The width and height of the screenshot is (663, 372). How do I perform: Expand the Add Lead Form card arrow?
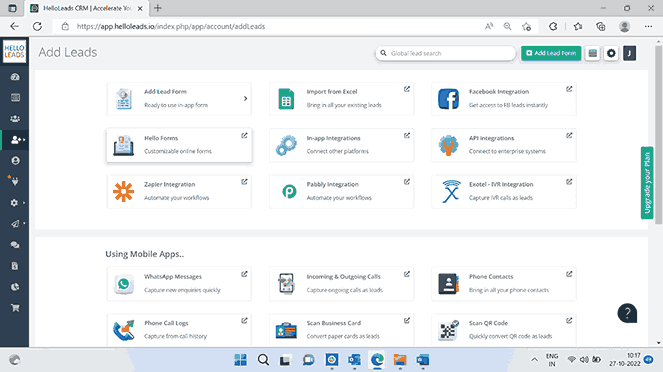[245, 98]
